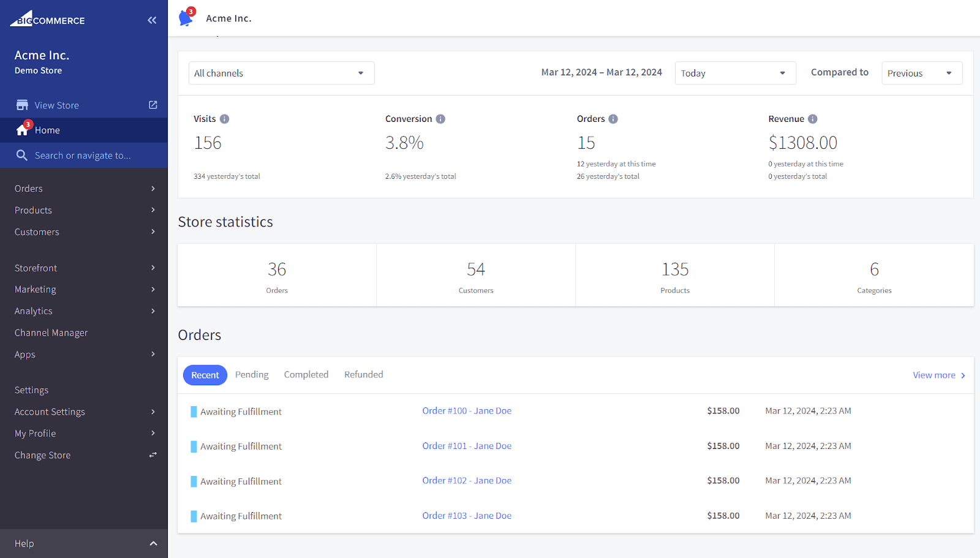Click the Search or navigate to field
Viewport: 980px width, 558px height.
tap(83, 155)
